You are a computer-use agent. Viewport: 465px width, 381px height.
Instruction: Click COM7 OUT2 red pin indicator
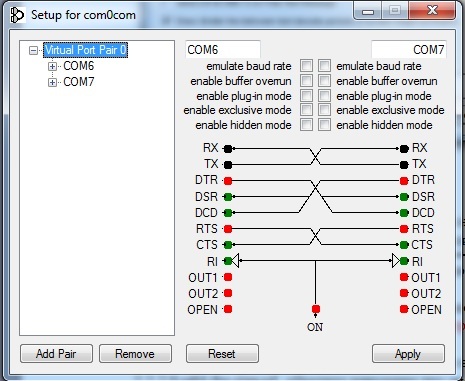click(404, 293)
